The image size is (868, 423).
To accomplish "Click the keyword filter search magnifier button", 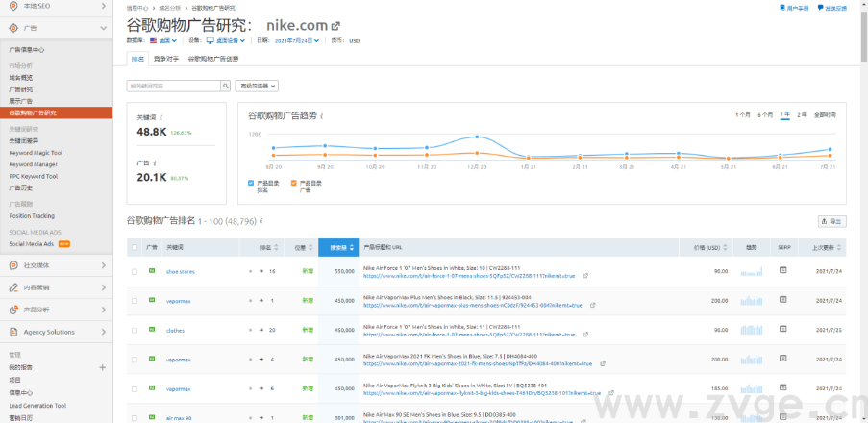I will click(x=226, y=86).
